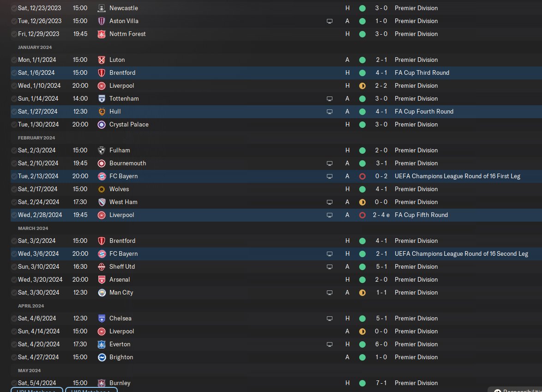The image size is (542, 392).
Task: Click the Man City club logo
Action: point(101,293)
